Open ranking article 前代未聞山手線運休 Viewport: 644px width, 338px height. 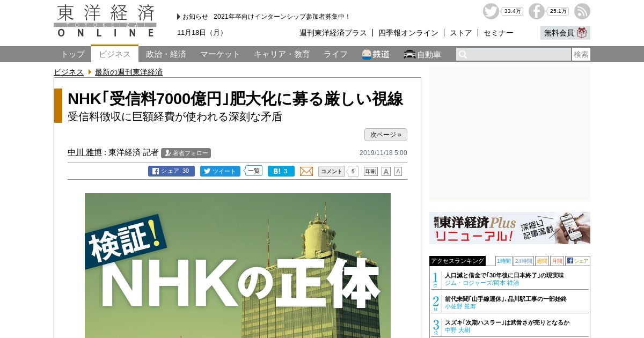click(x=506, y=299)
